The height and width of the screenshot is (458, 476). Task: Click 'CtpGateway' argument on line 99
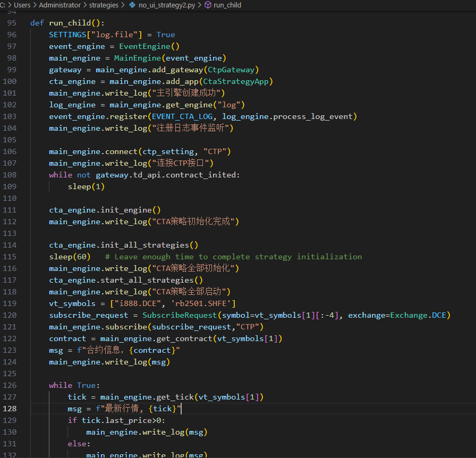tap(231, 70)
